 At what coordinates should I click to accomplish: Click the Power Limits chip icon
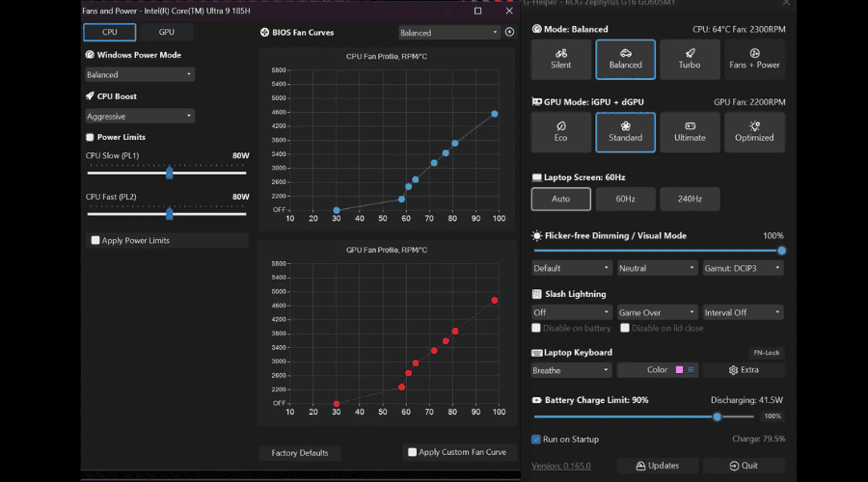[90, 137]
